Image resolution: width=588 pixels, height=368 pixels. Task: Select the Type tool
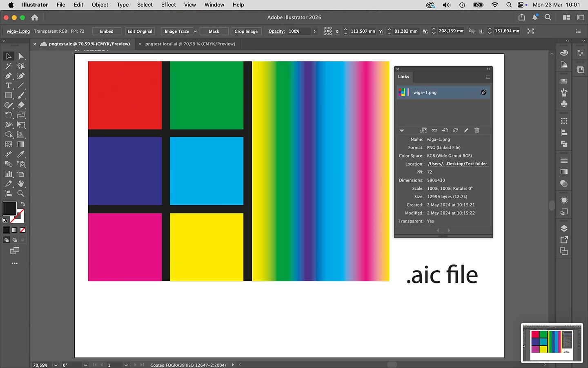(x=9, y=85)
